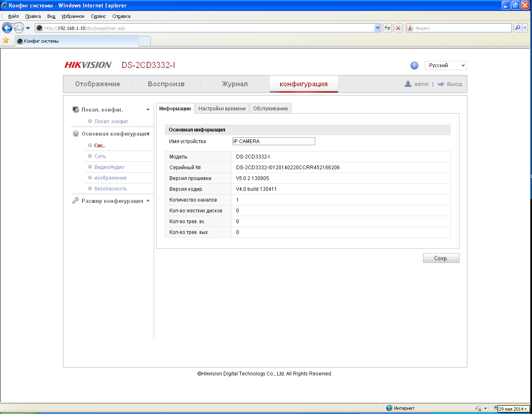The width and height of the screenshot is (532, 414).
Task: Click the Кол-во жестких дисков label
Action: tap(196, 211)
